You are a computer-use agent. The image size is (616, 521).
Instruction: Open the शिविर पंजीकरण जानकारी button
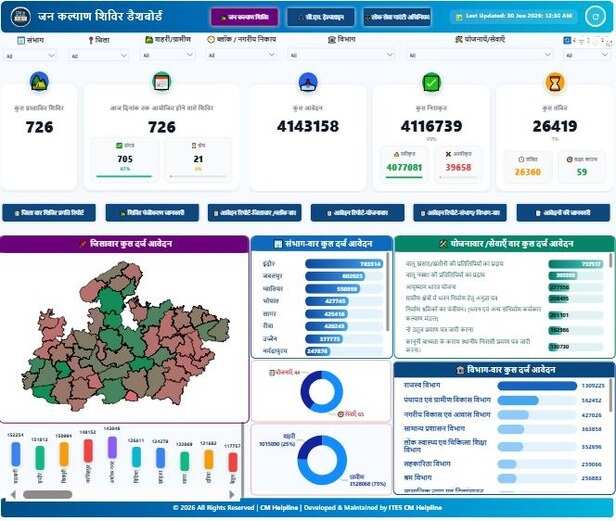point(152,213)
